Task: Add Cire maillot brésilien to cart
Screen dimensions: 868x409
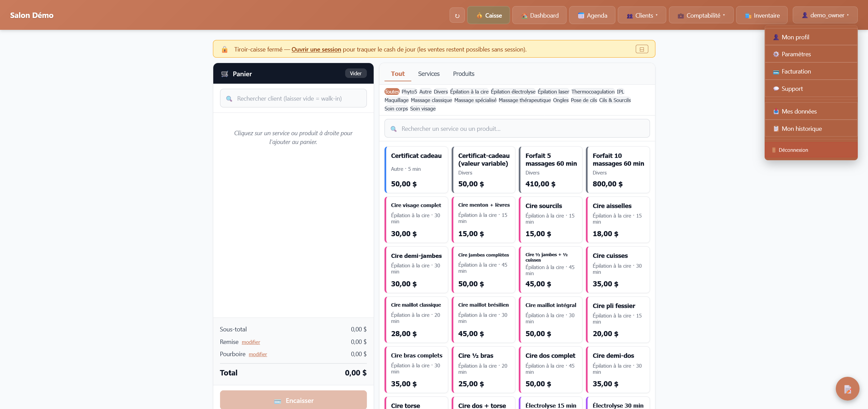Action: 484,320
